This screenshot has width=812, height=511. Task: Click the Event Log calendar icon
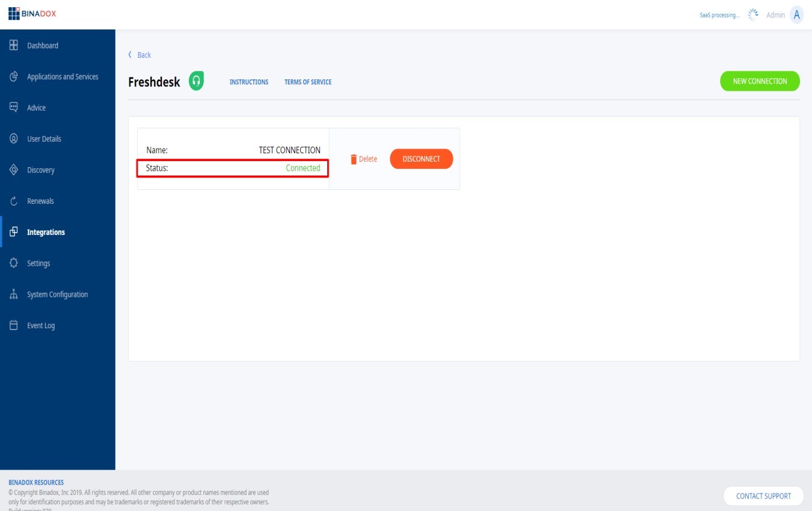tap(13, 326)
